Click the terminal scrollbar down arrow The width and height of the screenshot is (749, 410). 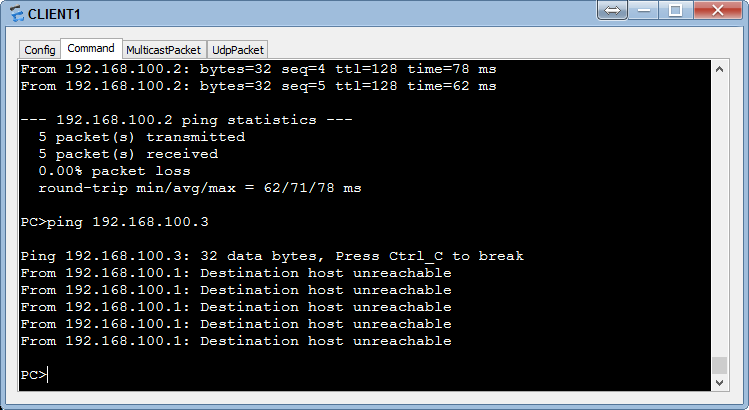point(719,382)
